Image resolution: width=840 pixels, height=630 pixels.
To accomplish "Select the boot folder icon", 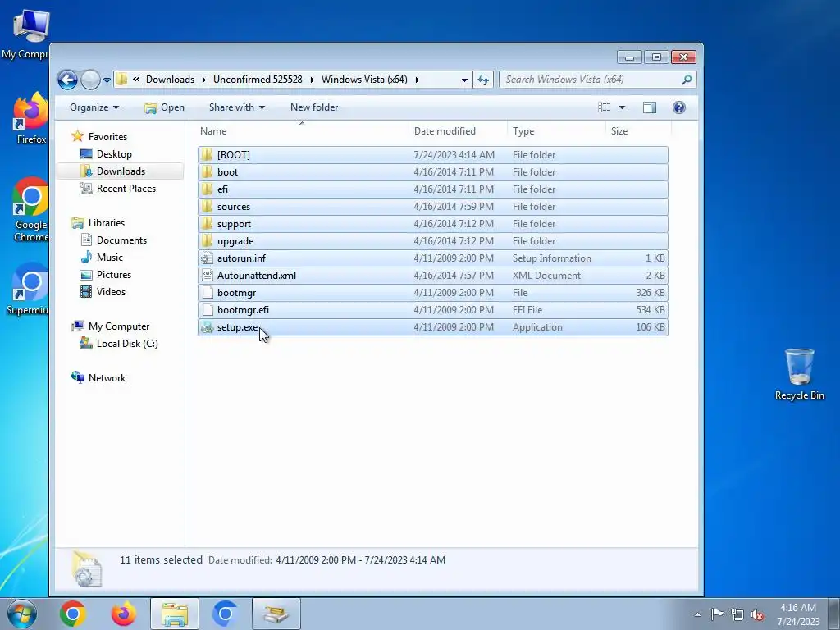I will pos(208,172).
